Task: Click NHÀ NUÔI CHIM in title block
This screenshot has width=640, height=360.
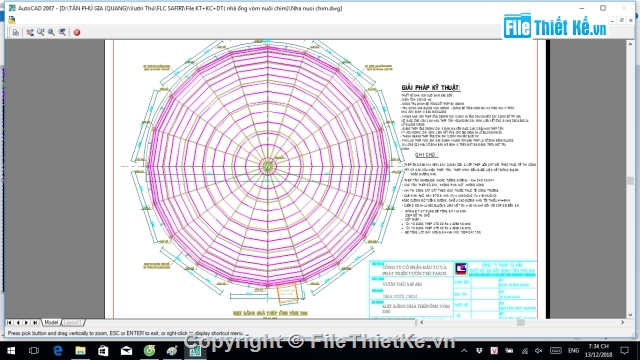Action: 400,296
